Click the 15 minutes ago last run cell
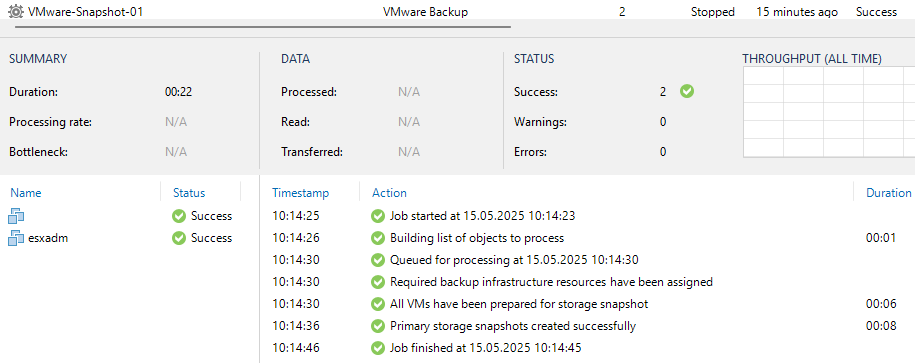The width and height of the screenshot is (915, 363). point(797,12)
